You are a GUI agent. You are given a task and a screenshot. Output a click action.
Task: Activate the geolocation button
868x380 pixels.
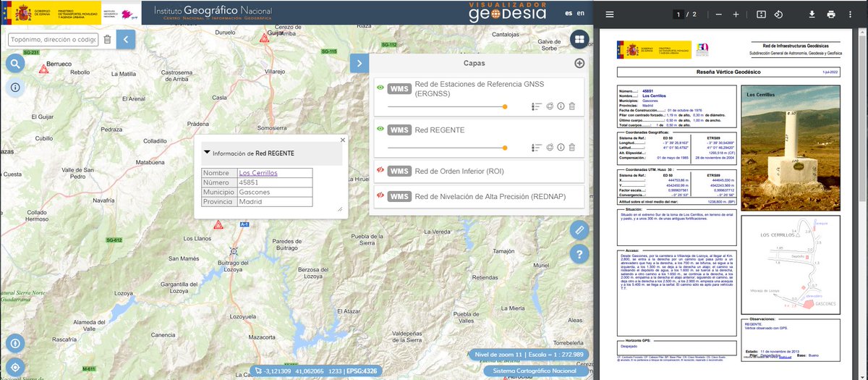pos(15,366)
